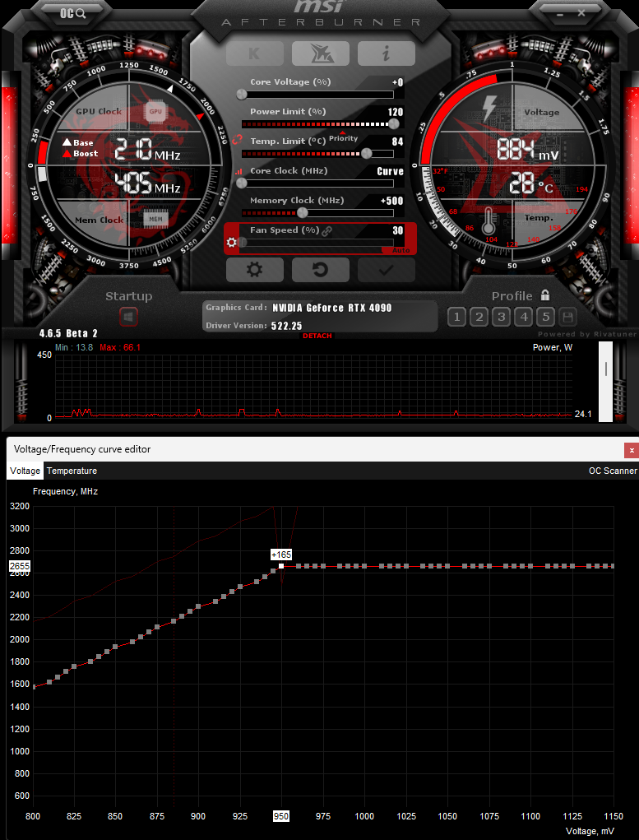Toggle the Profile lock icon
This screenshot has width=639, height=840.
coord(545,295)
